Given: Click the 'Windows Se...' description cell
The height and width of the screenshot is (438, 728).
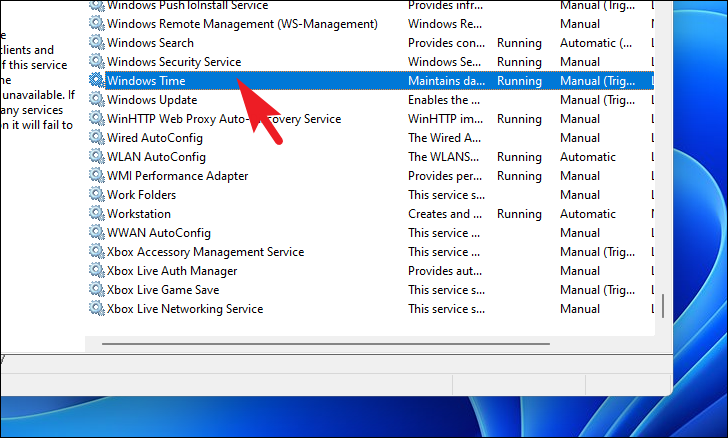Looking at the screenshot, I should pyautogui.click(x=445, y=62).
